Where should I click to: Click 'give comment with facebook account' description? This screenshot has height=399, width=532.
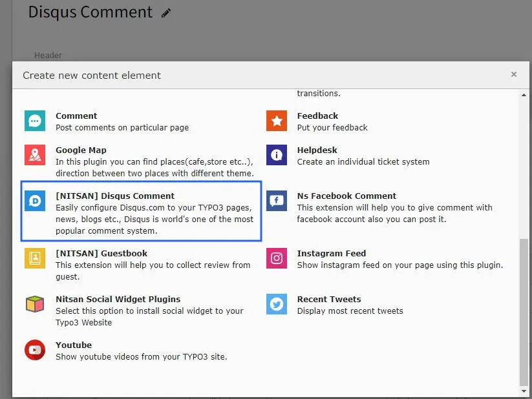tap(394, 214)
